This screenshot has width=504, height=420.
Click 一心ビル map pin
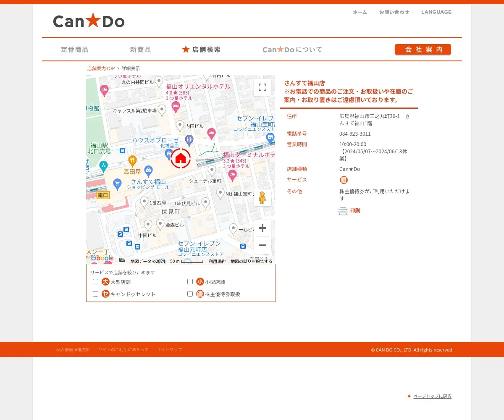[233, 229]
